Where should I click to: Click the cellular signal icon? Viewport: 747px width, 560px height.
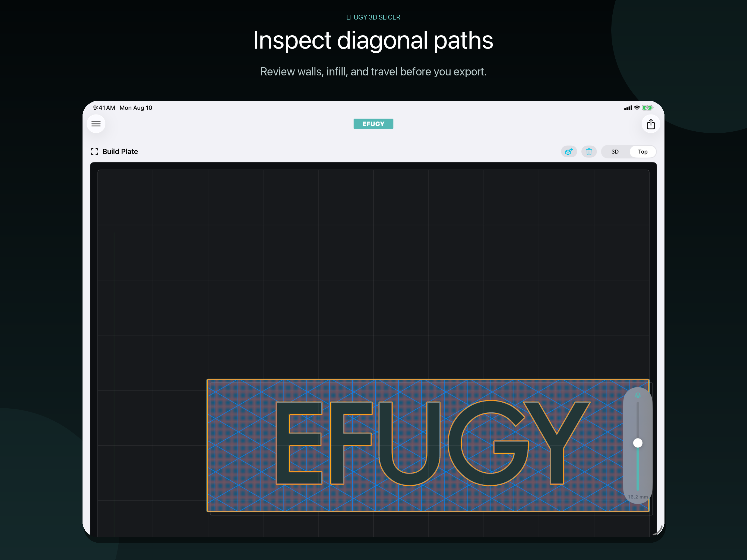[x=628, y=108]
